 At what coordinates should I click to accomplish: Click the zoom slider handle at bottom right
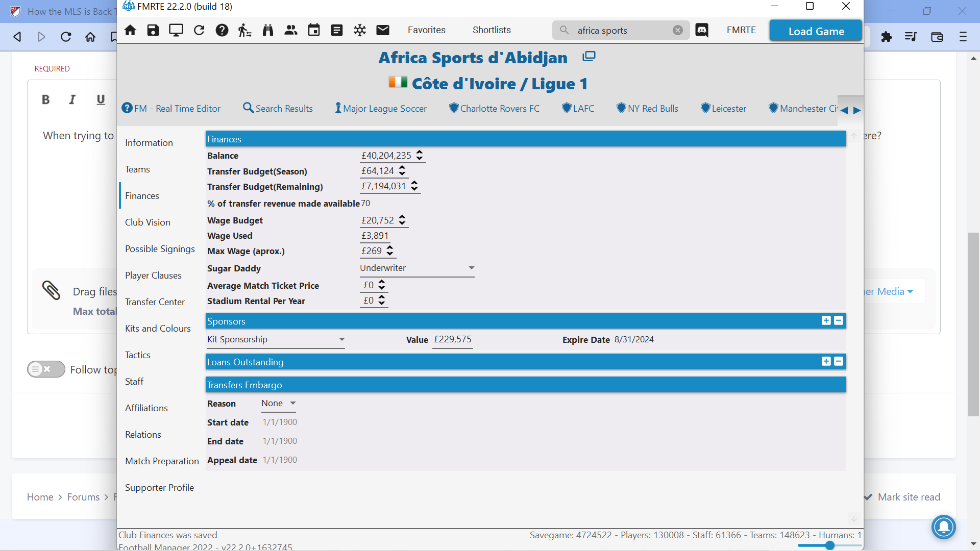tap(830, 545)
